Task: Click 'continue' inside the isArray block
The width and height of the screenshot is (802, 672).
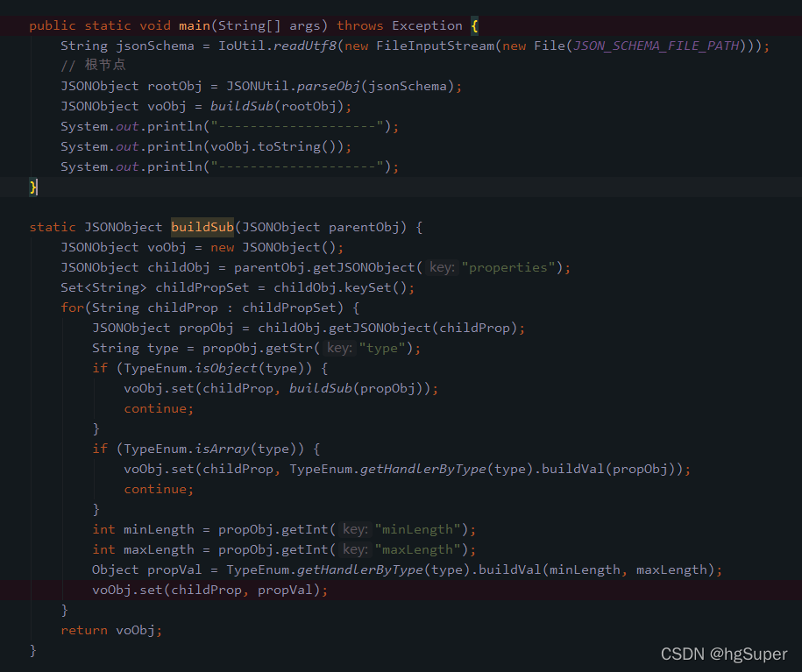Action: click(155, 490)
